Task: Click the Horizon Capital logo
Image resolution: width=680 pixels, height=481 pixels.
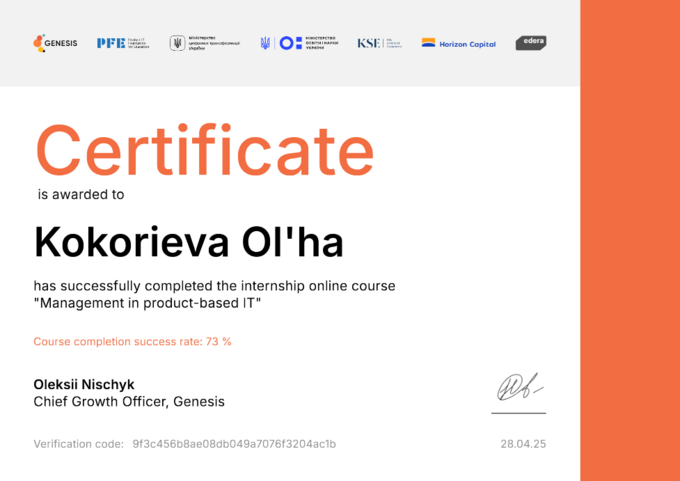Action: click(458, 43)
